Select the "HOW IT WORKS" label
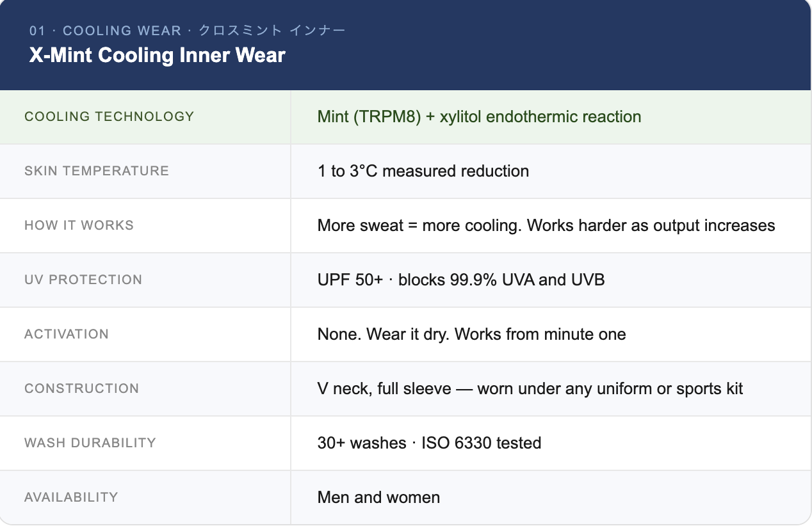The width and height of the screenshot is (812, 526). point(79,225)
